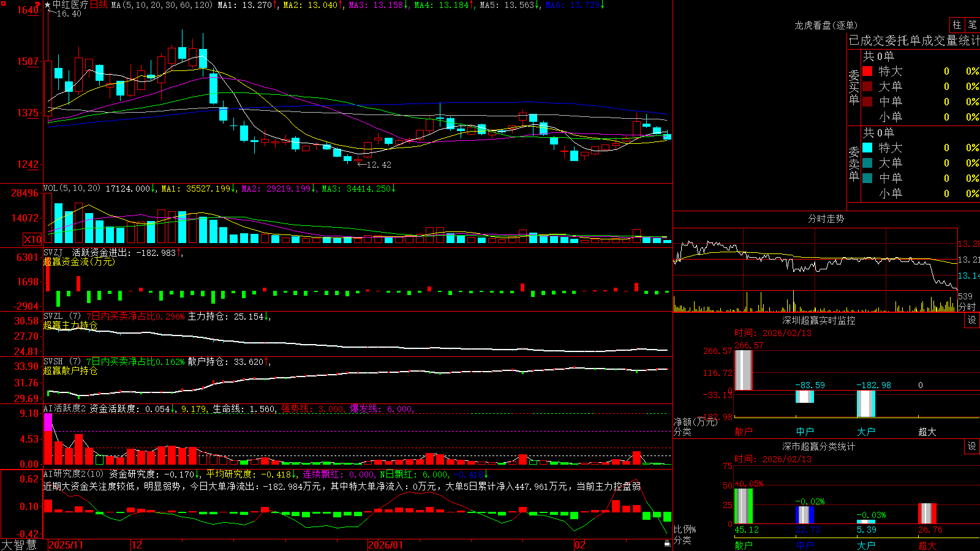Click the 日线 period label
This screenshot has height=551, width=980.
click(x=99, y=5)
